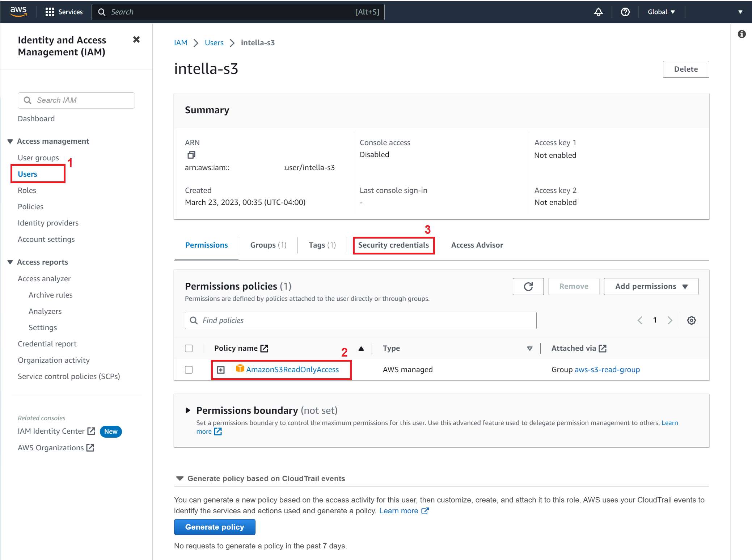
Task: Open the aws-s3-read-group link
Action: 607,370
